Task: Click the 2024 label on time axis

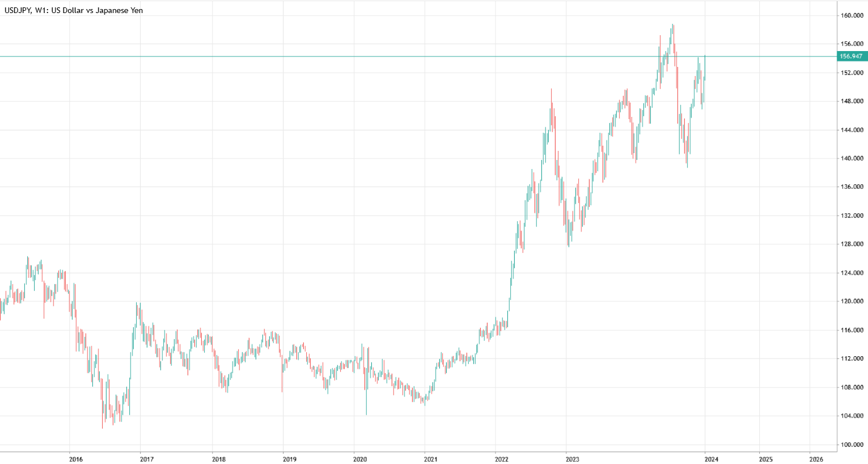Action: [712, 459]
